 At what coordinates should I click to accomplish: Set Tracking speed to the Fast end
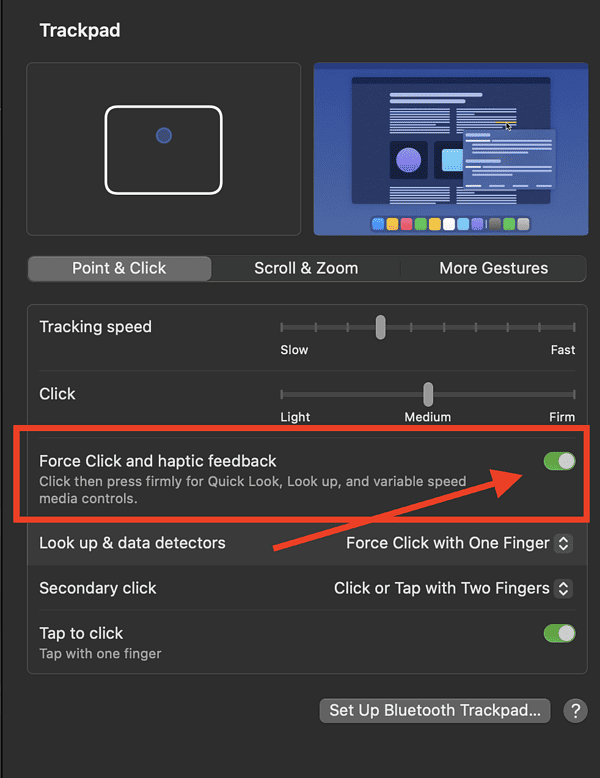[574, 327]
